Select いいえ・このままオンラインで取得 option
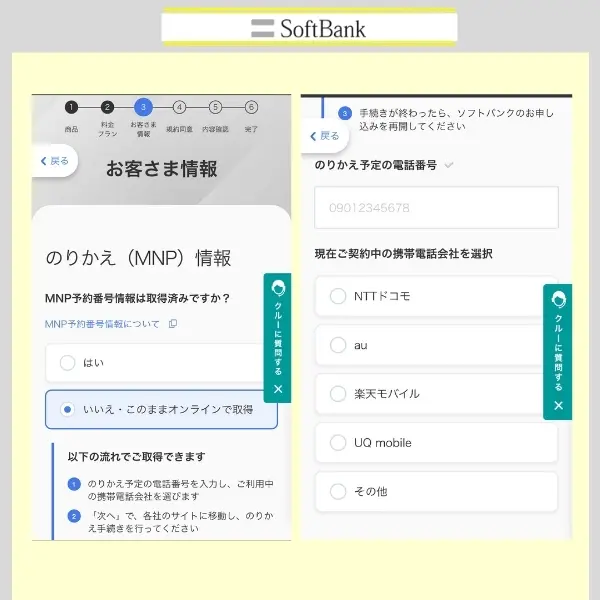The width and height of the screenshot is (600, 600). click(x=161, y=409)
